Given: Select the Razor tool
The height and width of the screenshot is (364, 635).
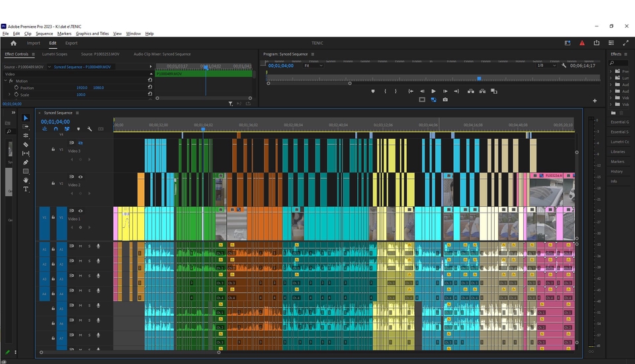Looking at the screenshot, I should point(26,144).
